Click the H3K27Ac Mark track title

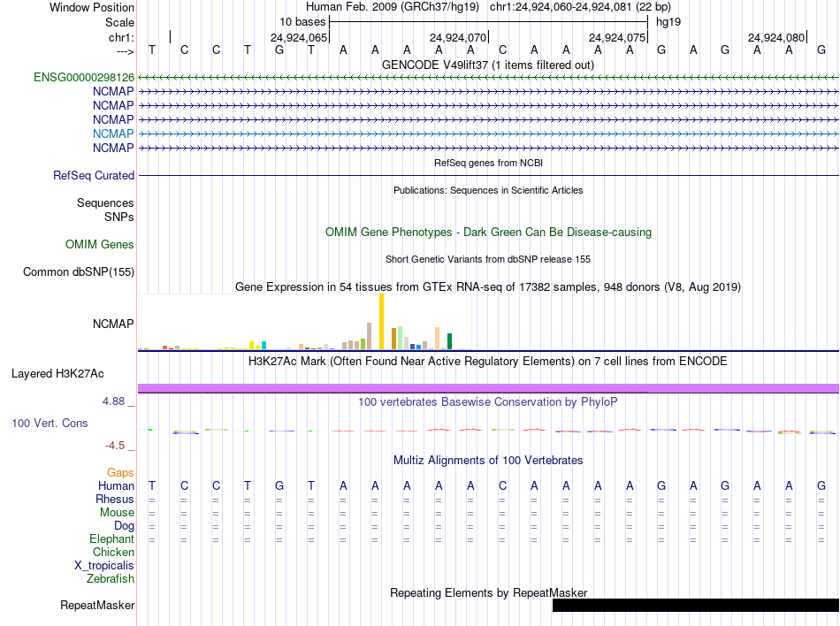[x=488, y=362]
